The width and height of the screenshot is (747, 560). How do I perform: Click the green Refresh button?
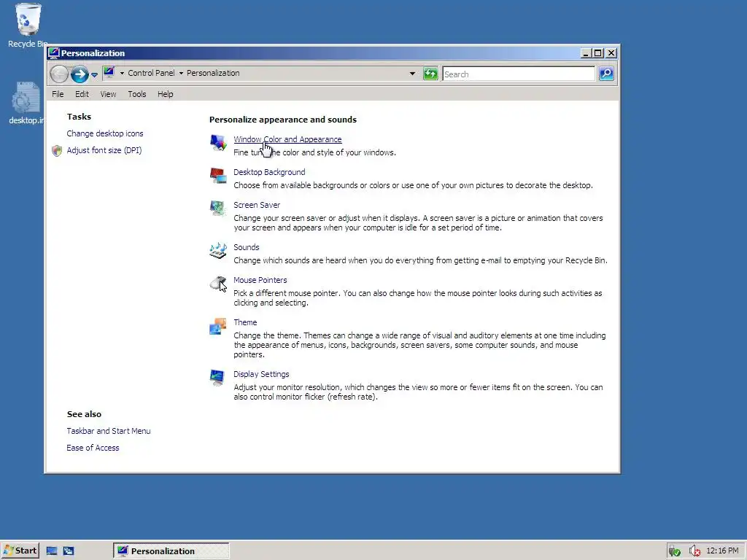(x=430, y=74)
